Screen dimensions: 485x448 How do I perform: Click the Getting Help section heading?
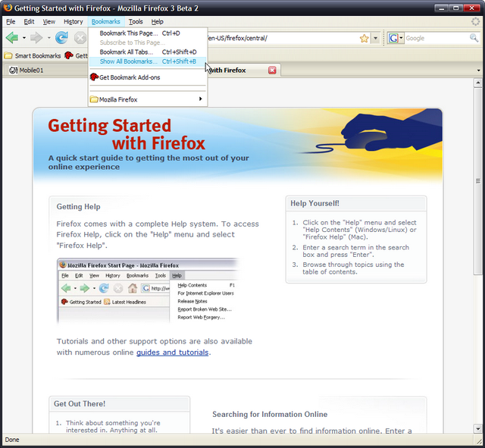[x=78, y=207]
